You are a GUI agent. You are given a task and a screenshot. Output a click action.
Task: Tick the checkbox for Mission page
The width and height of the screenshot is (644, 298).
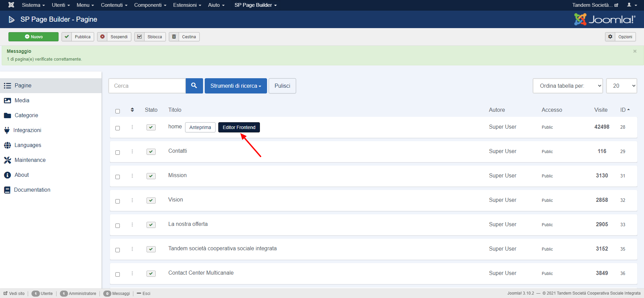click(118, 177)
